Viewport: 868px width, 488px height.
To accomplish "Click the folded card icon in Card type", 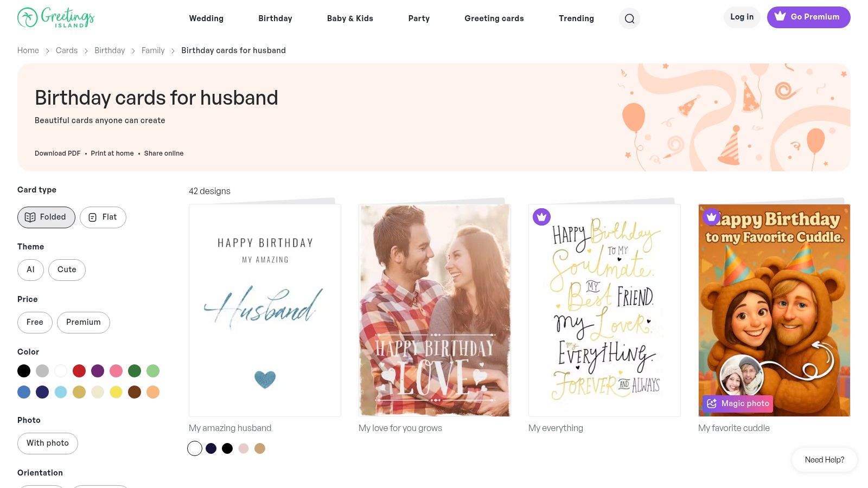I will 30,217.
